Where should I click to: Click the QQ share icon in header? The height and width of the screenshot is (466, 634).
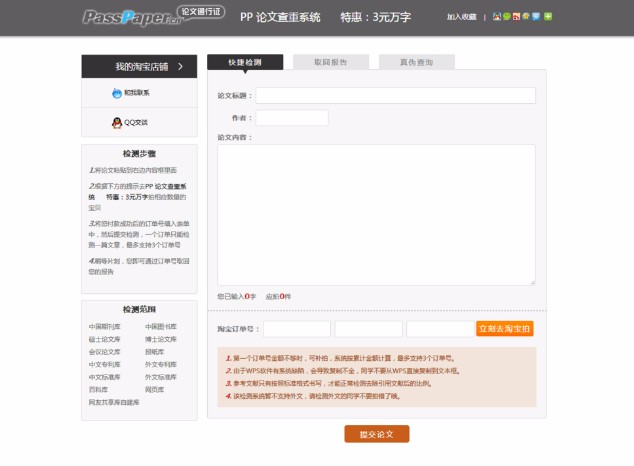tap(497, 17)
